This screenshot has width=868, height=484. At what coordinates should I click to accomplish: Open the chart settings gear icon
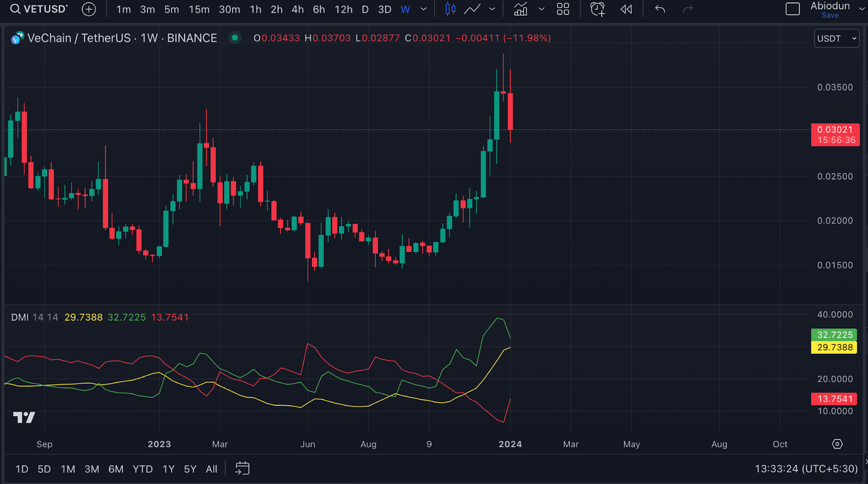coord(838,444)
